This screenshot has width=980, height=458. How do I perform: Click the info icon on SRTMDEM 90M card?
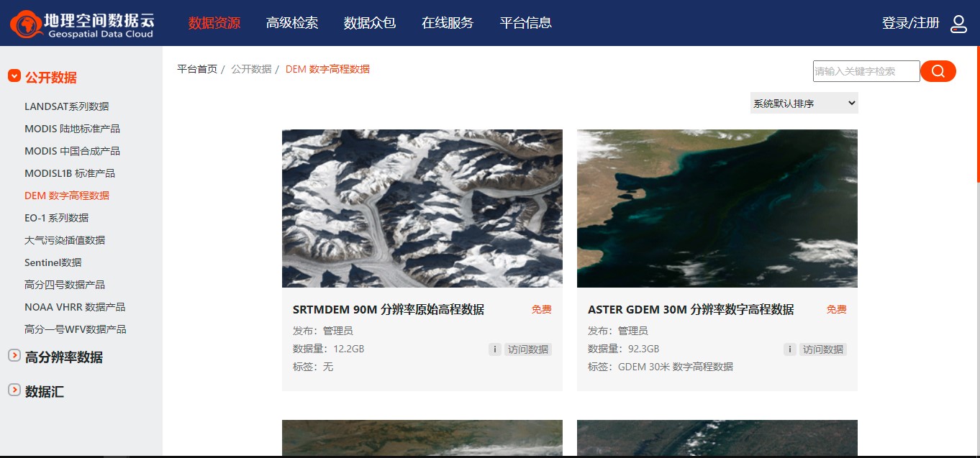[494, 349]
